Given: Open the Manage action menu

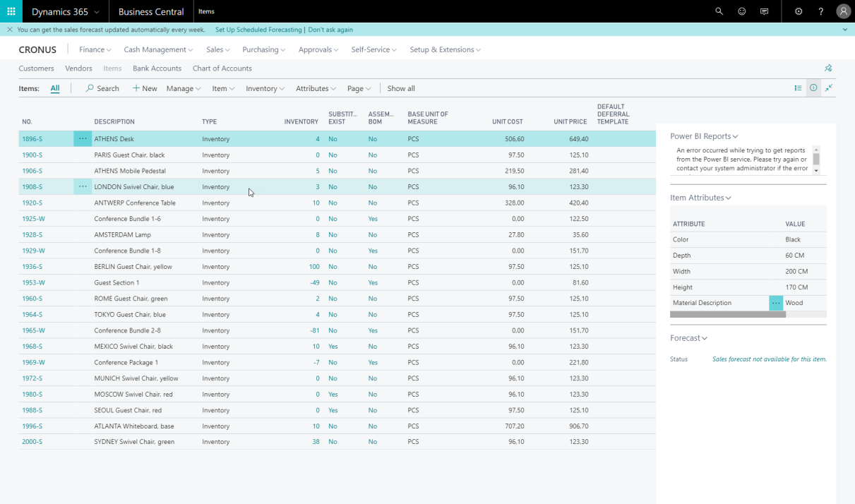Looking at the screenshot, I should click(184, 88).
